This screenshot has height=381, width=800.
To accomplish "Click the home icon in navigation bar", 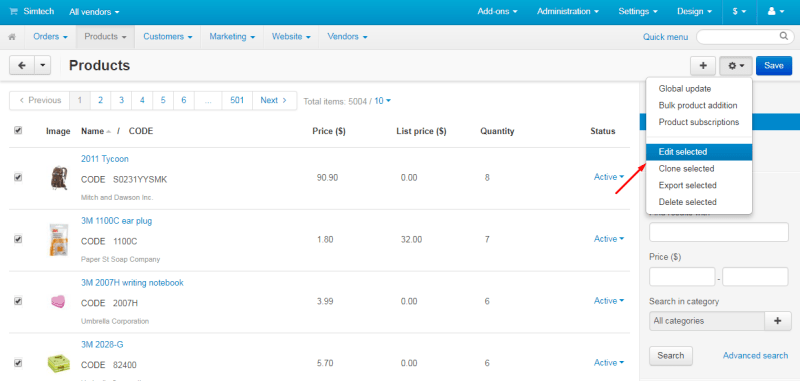I will click(12, 37).
